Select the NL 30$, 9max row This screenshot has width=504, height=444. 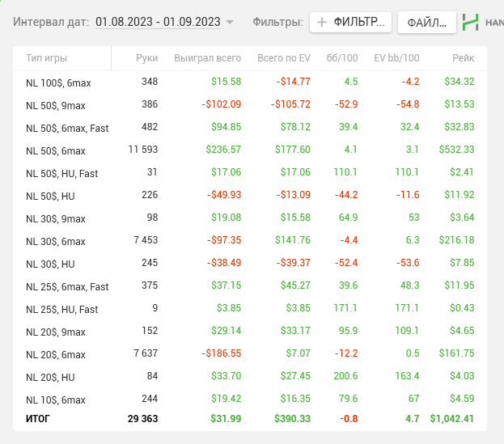[250, 218]
